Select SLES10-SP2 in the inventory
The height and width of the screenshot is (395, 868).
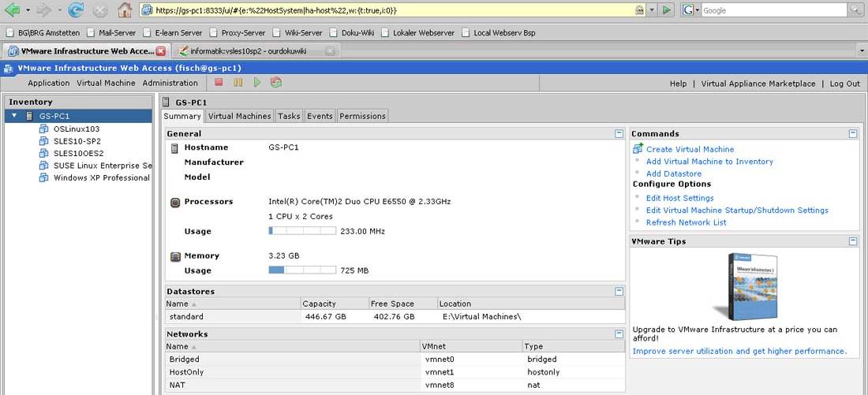(77, 141)
